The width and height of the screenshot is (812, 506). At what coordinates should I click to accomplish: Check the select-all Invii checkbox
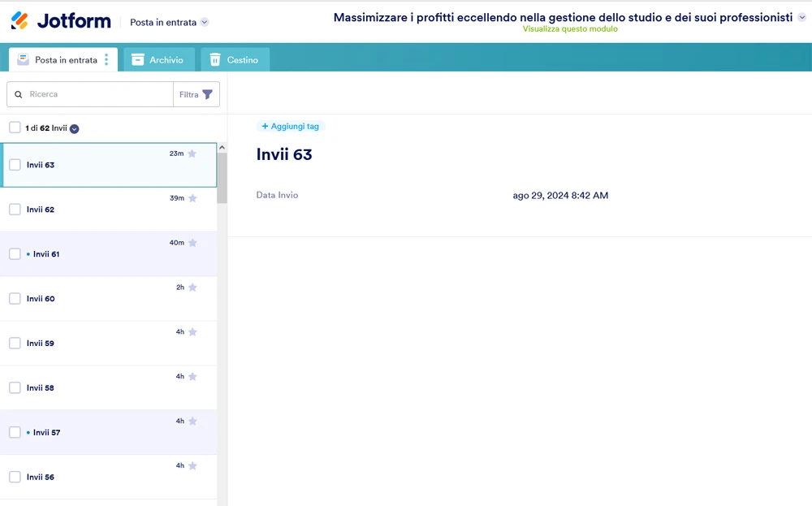14,128
